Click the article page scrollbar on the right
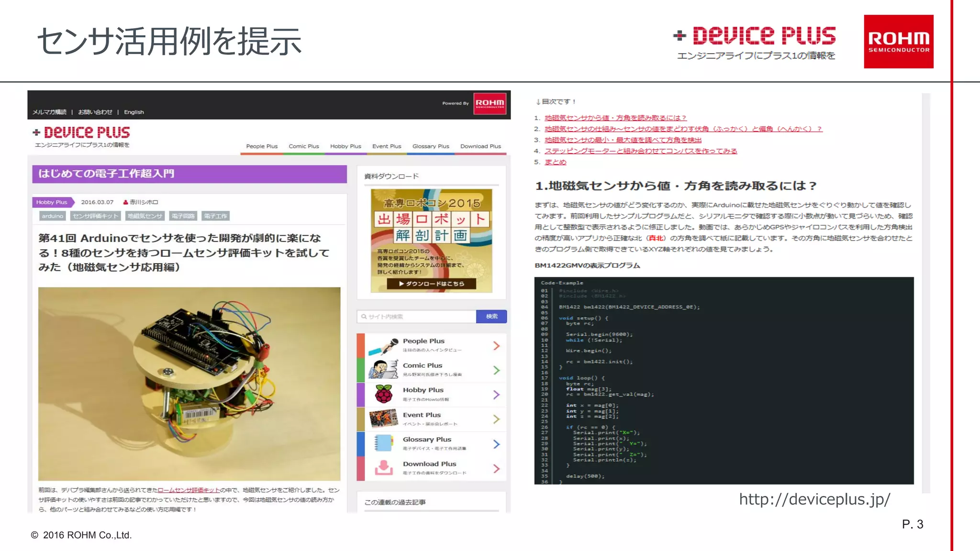This screenshot has height=551, width=980. [x=926, y=293]
